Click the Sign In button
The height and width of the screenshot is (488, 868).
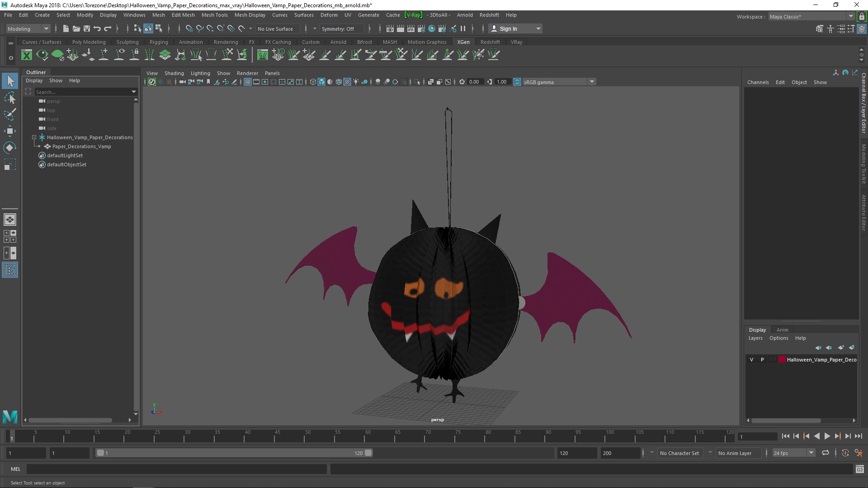508,28
